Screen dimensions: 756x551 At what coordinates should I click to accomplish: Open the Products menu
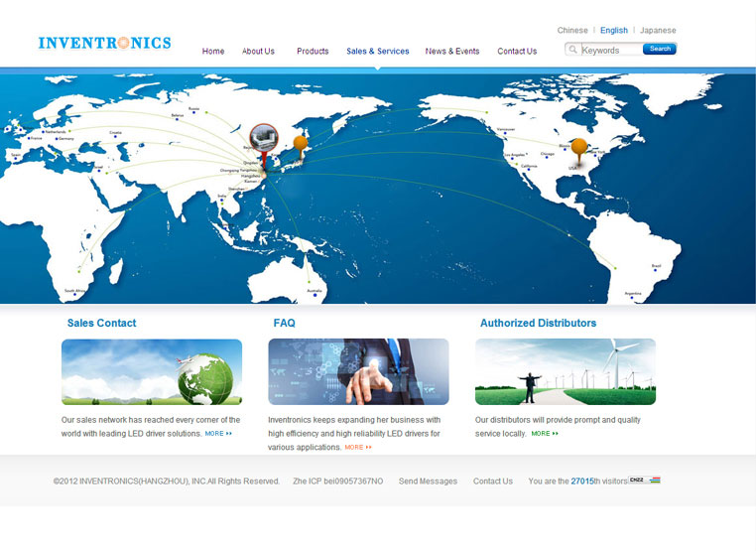(x=313, y=52)
